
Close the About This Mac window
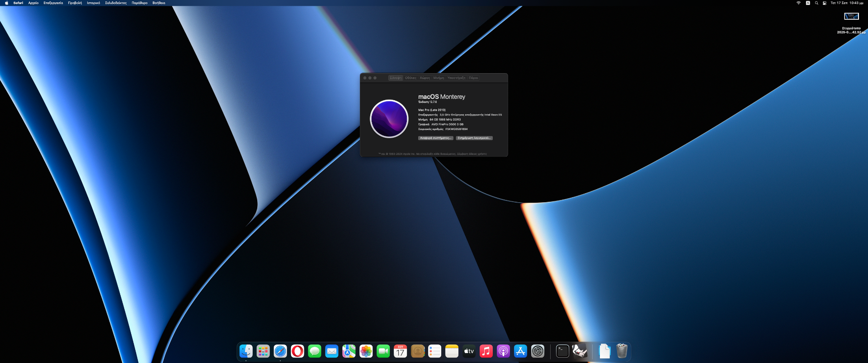(365, 78)
